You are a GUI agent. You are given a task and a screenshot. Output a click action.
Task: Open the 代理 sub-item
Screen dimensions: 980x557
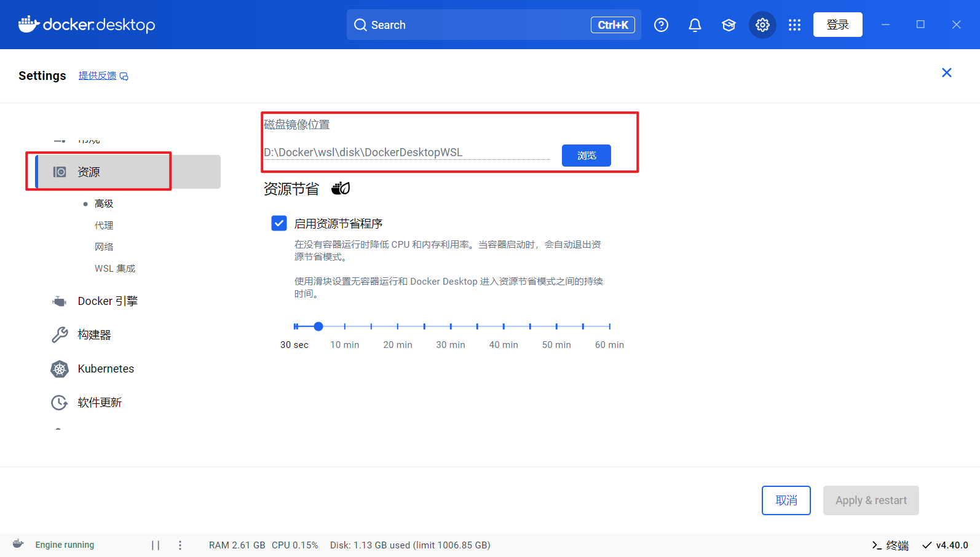(104, 225)
